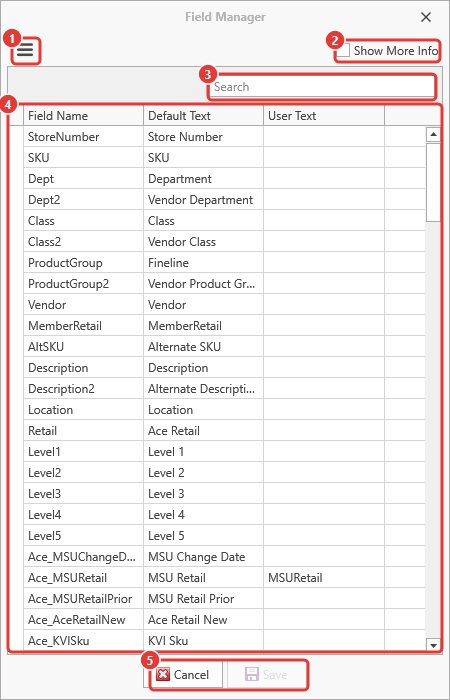Select the ProductGroup2 field name cell
This screenshot has width=450, height=700.
pos(83,283)
